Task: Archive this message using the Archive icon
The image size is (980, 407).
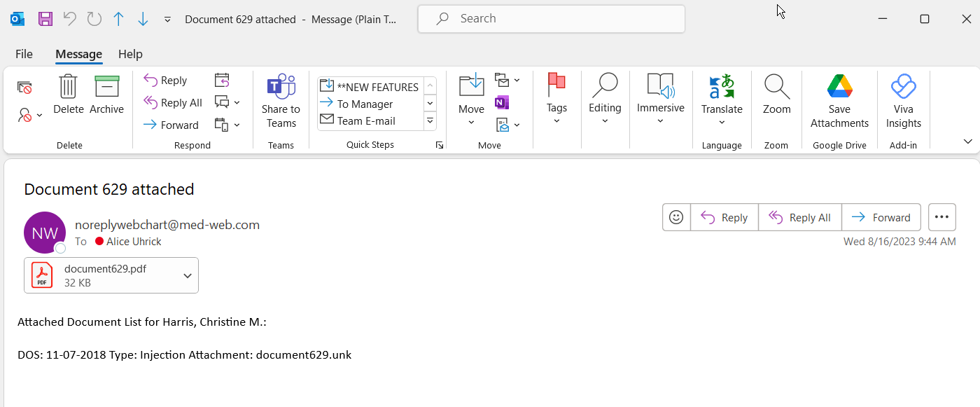Action: [106, 88]
